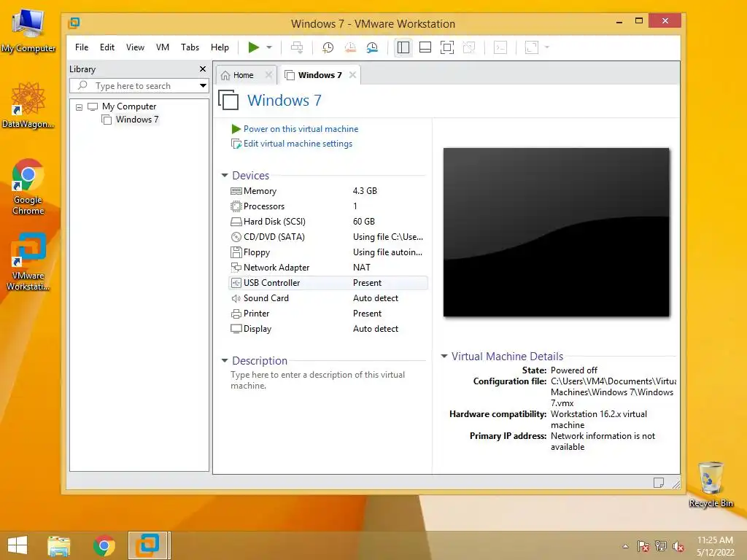Open File Explorer from the taskbar
The height and width of the screenshot is (560, 747).
point(59,545)
